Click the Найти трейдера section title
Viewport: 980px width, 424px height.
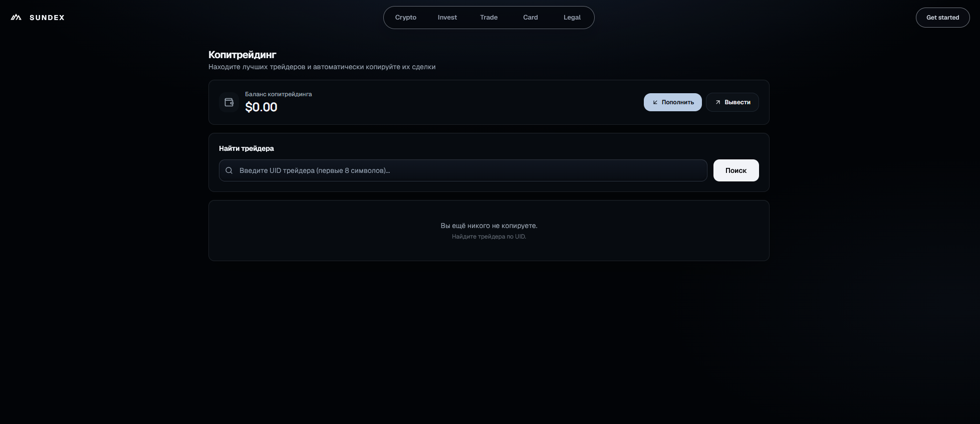[x=247, y=148]
